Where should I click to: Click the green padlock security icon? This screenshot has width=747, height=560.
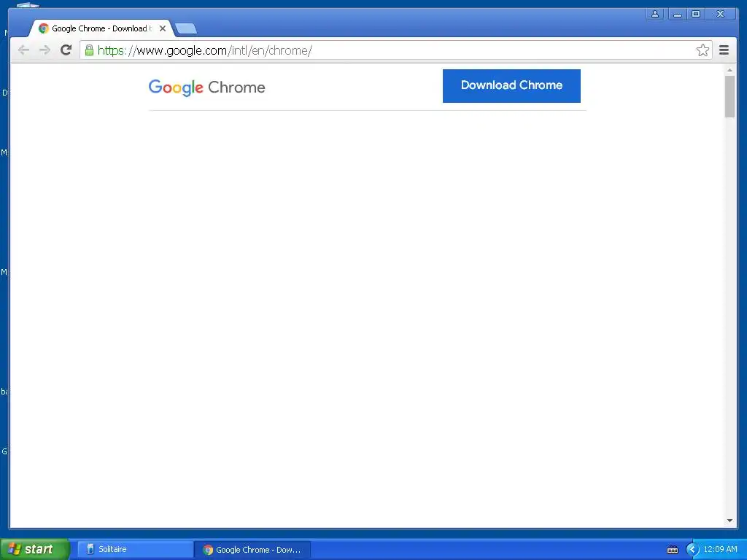(x=89, y=50)
